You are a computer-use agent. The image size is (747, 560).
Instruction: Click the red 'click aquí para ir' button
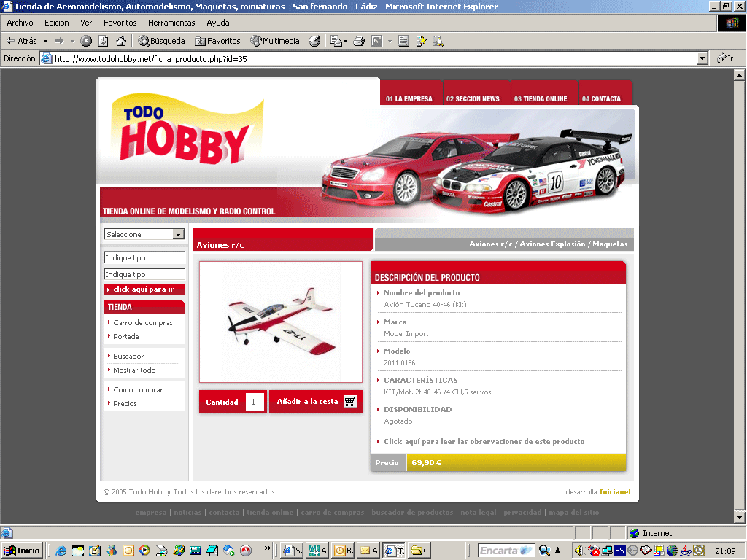click(144, 289)
